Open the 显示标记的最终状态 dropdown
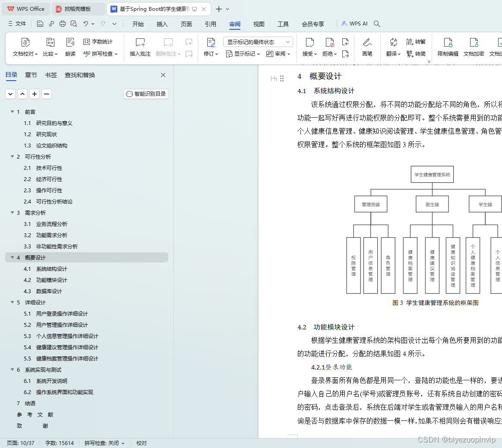 [x=258, y=42]
